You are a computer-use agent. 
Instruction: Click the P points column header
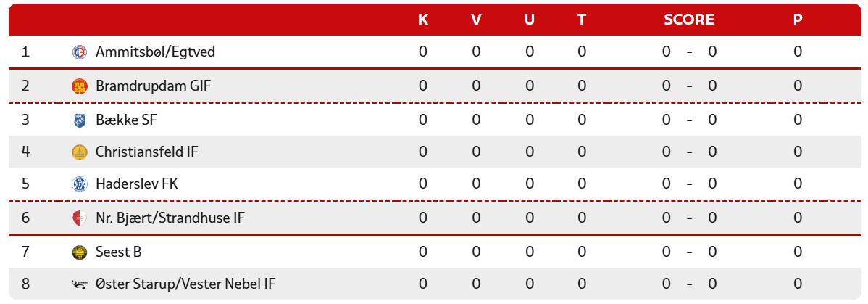(x=798, y=20)
